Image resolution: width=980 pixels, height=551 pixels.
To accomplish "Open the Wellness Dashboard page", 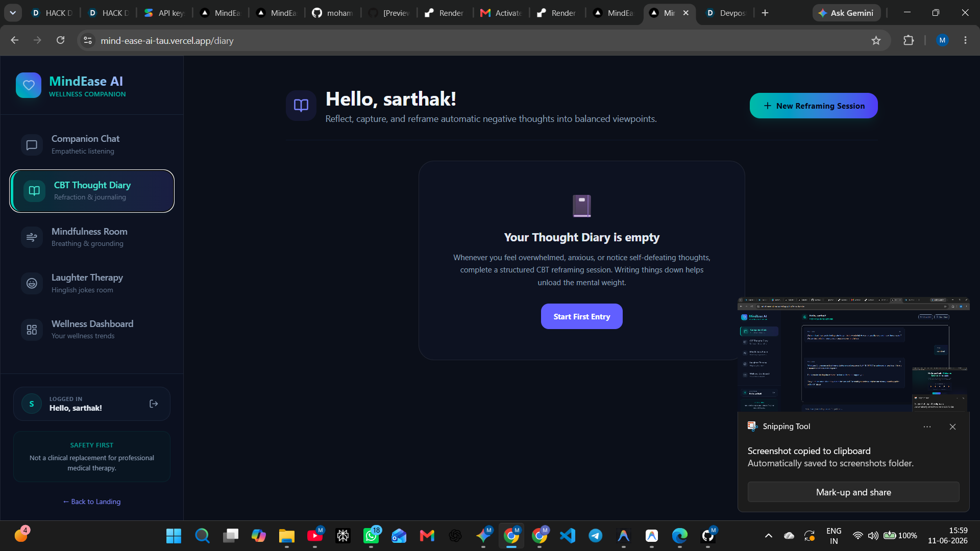I will tap(92, 330).
